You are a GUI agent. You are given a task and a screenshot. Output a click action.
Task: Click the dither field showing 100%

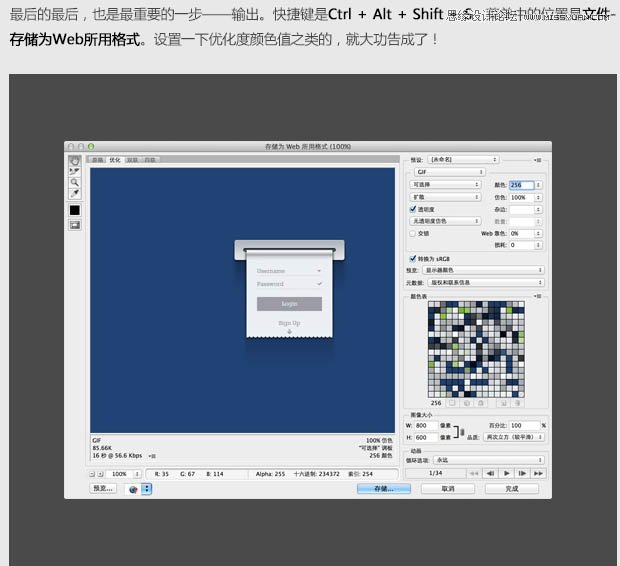coord(521,197)
